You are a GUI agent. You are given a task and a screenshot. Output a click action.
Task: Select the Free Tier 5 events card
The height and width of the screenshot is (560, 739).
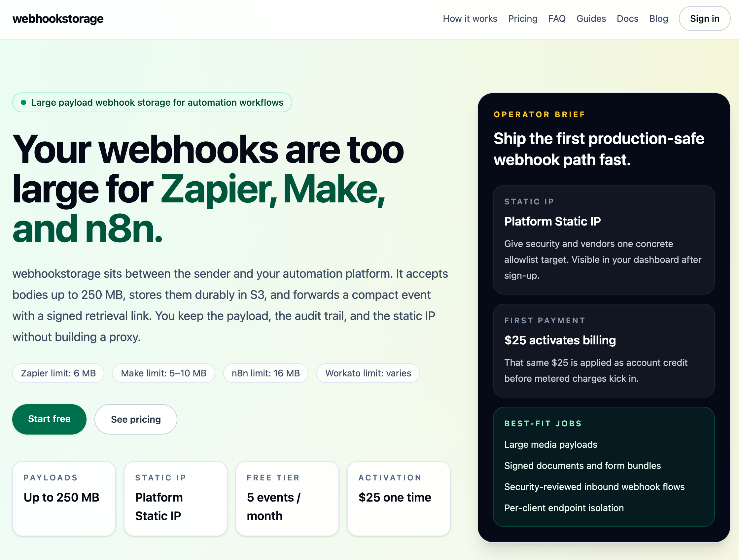pos(287,498)
